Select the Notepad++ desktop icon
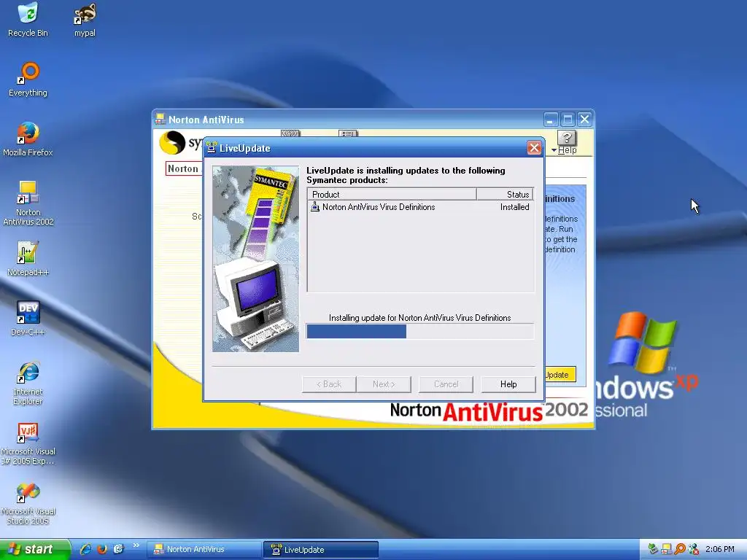 (28, 259)
